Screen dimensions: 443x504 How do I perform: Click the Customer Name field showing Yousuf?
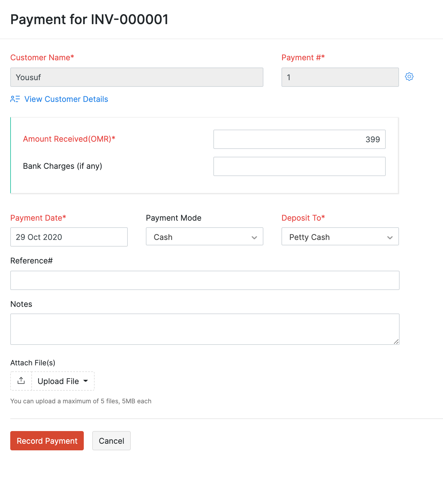click(137, 77)
